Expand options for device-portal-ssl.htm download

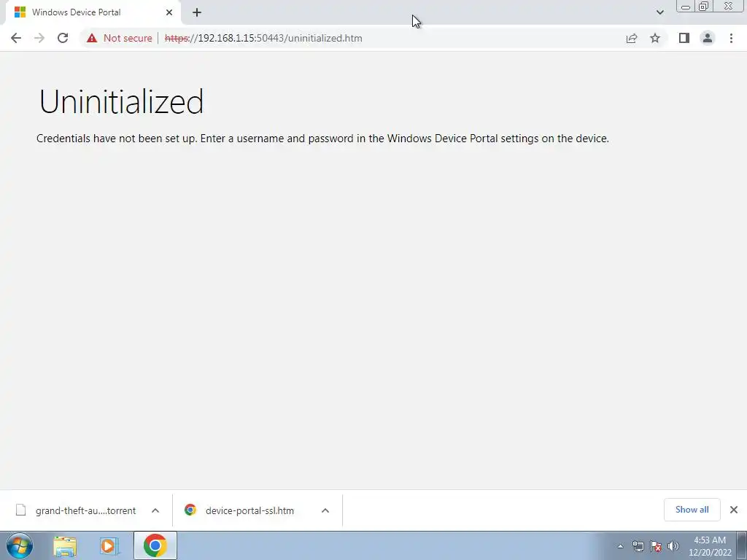[325, 510]
